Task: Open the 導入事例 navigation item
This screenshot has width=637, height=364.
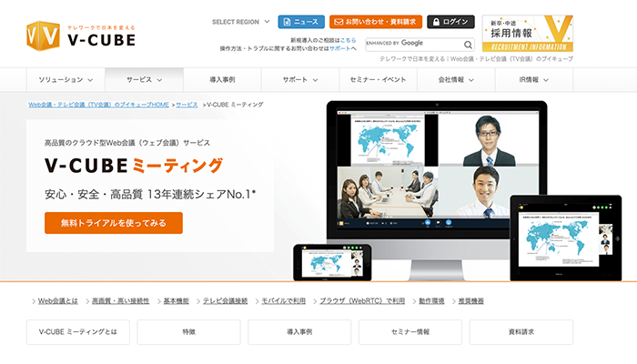Action: [222, 80]
